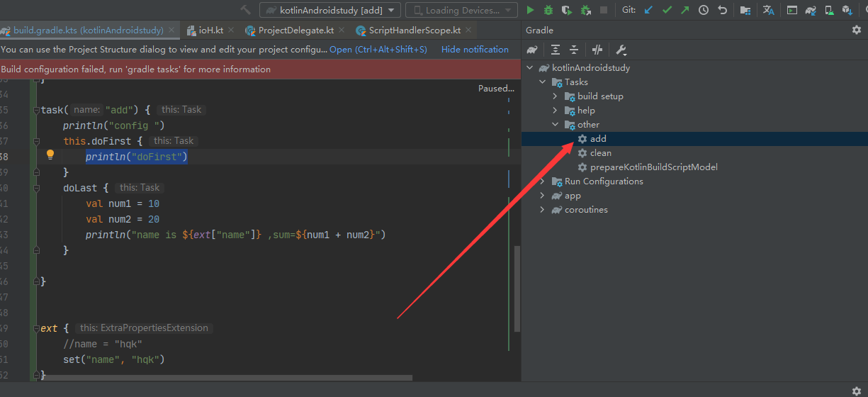Viewport: 868px width, 397px height.
Task: Reload all Gradle projects elephant icon
Action: pyautogui.click(x=532, y=50)
